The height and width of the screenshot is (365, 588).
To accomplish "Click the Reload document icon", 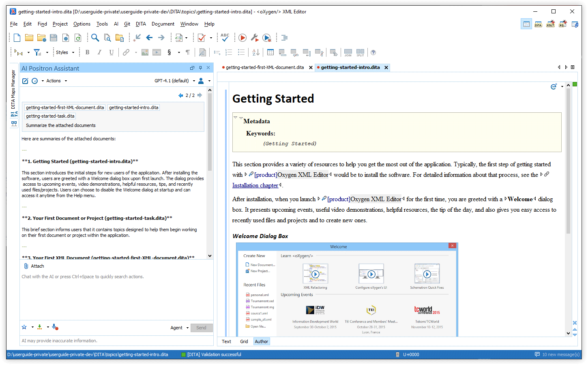I will pyautogui.click(x=78, y=38).
